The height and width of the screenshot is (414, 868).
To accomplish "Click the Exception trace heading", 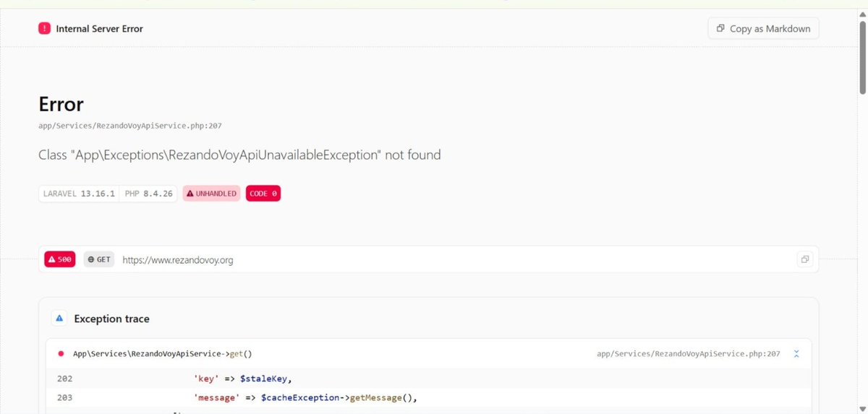I will [111, 319].
